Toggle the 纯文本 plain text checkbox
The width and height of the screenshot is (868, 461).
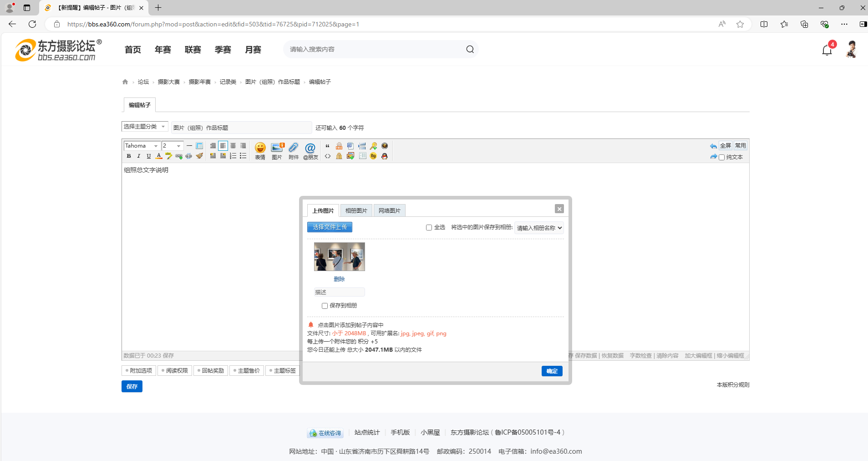point(721,157)
